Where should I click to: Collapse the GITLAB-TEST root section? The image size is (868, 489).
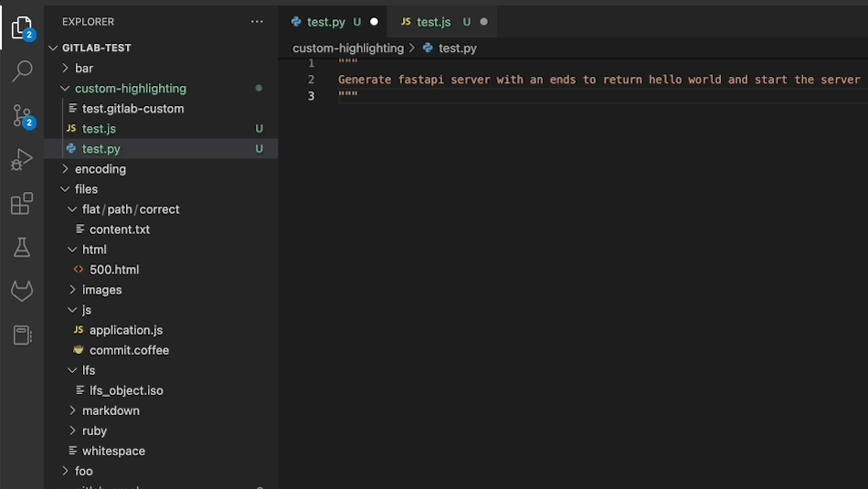tap(96, 48)
